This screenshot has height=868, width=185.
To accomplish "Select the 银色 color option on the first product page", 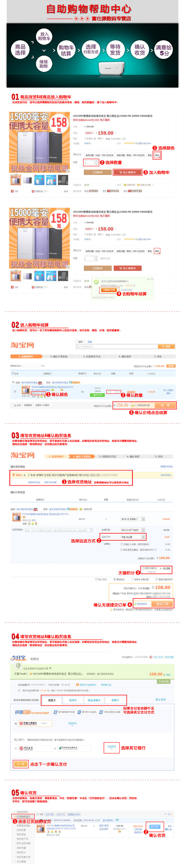I will tap(157, 155).
